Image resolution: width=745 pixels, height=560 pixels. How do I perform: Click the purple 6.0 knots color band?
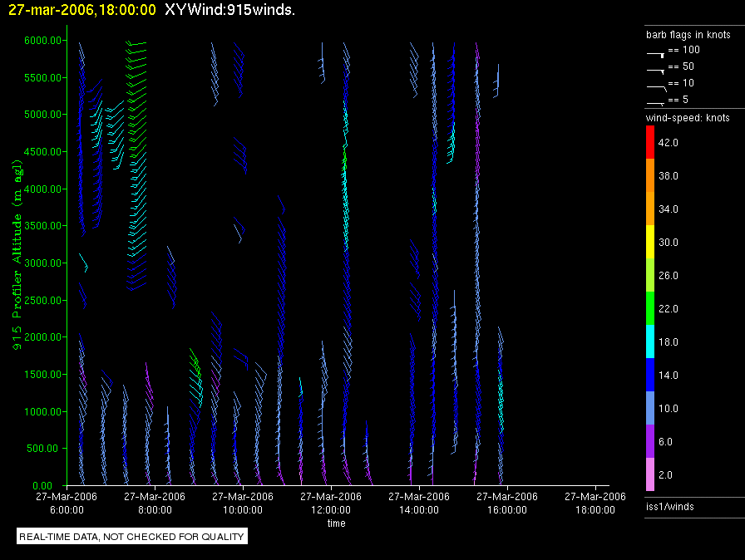[x=651, y=441]
